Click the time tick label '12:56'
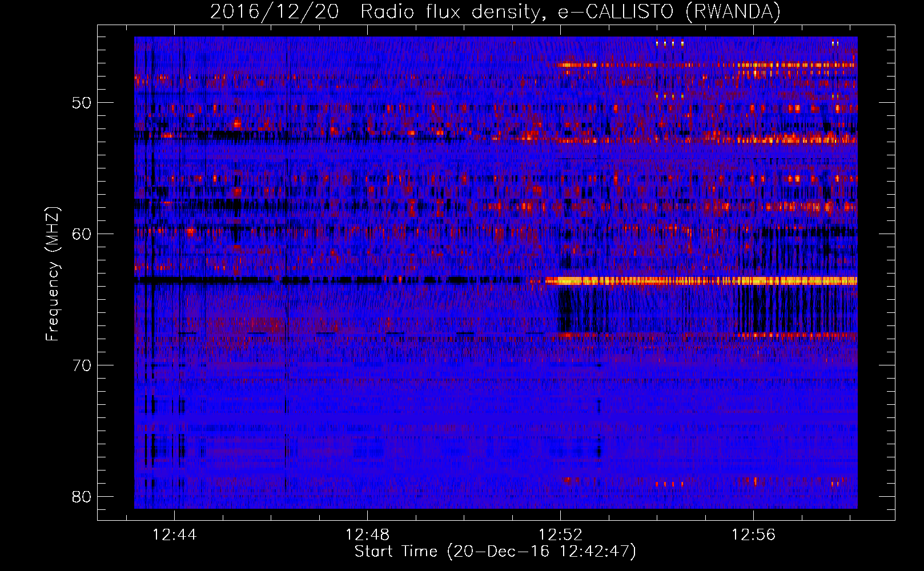This screenshot has width=924, height=571. point(754,535)
